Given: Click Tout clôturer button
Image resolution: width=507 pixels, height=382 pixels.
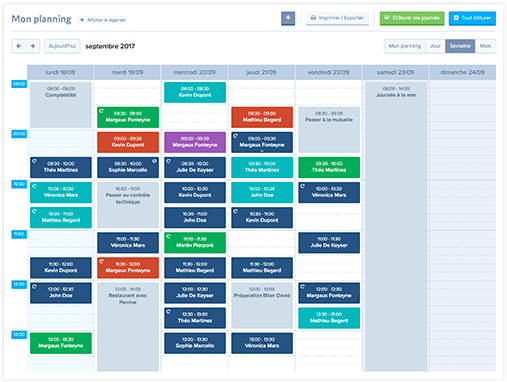Looking at the screenshot, I should (472, 18).
